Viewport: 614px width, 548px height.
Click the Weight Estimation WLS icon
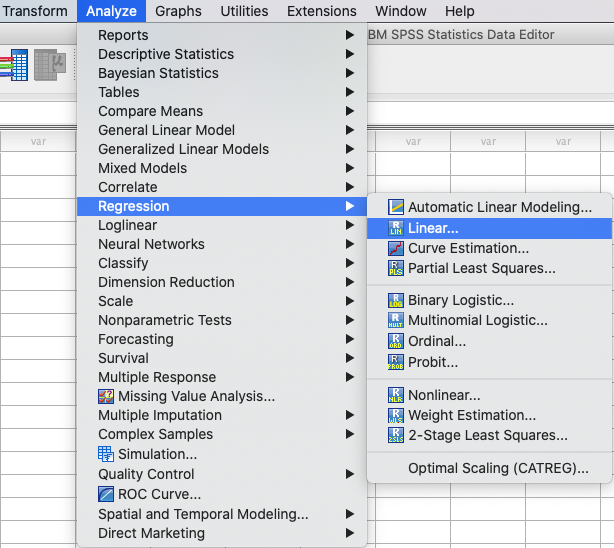[x=395, y=415]
